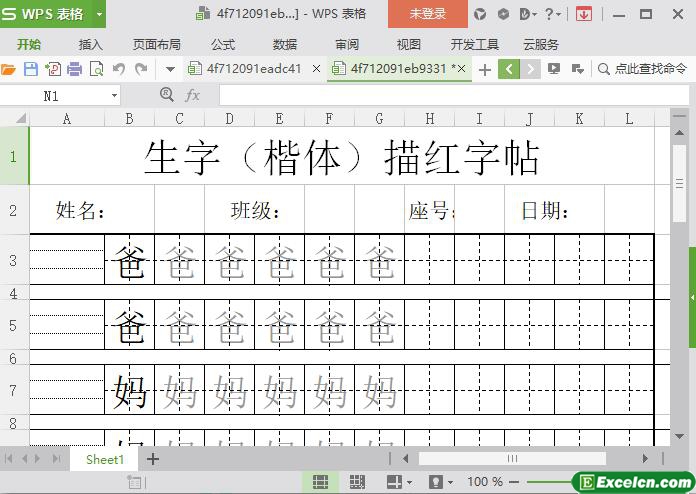This screenshot has width=696, height=494.
Task: Go to first sheet navigation arrow
Action: 8,458
